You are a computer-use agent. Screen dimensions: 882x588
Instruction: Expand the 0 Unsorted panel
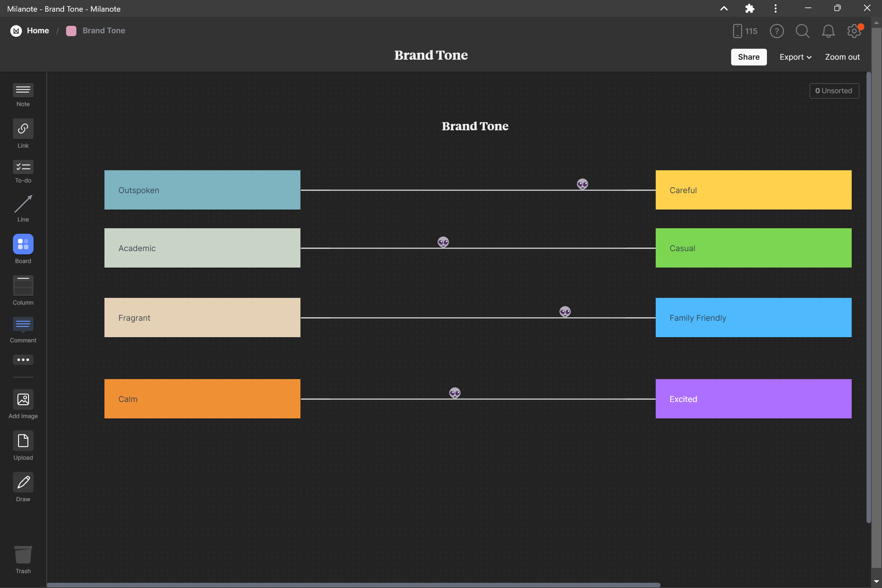pyautogui.click(x=834, y=91)
